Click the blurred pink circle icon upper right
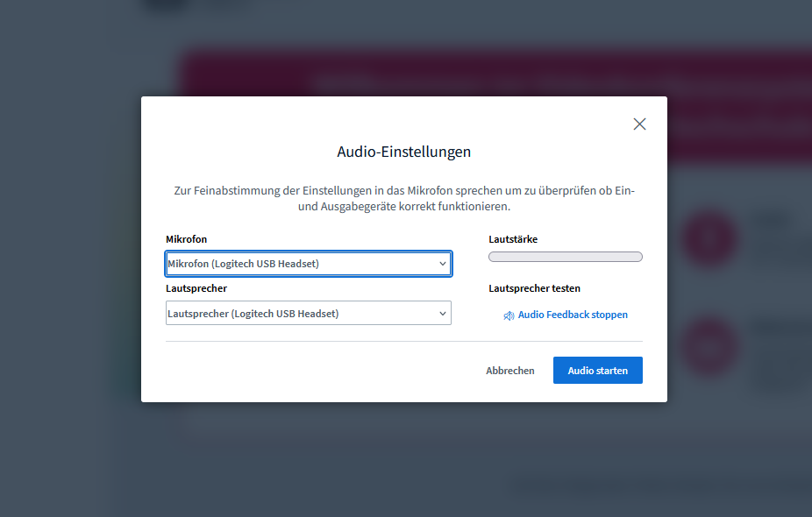The width and height of the screenshot is (812, 517). tap(710, 238)
